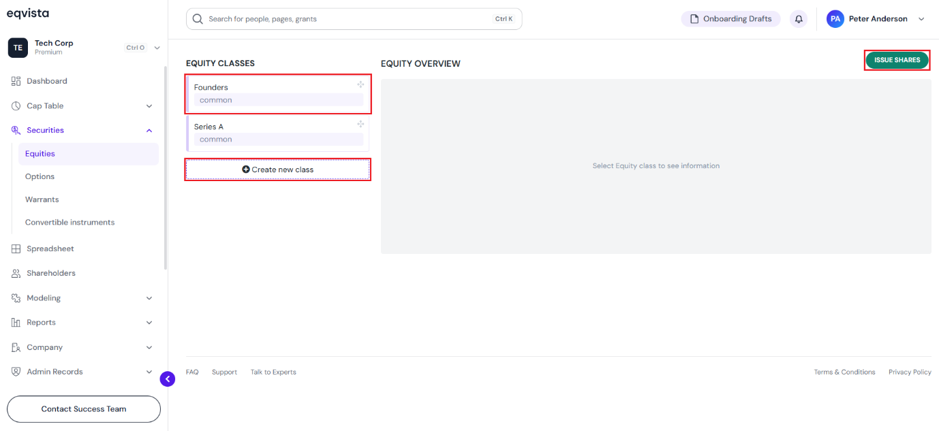939x431 pixels.
Task: Expand the Company chevron
Action: [x=149, y=347]
